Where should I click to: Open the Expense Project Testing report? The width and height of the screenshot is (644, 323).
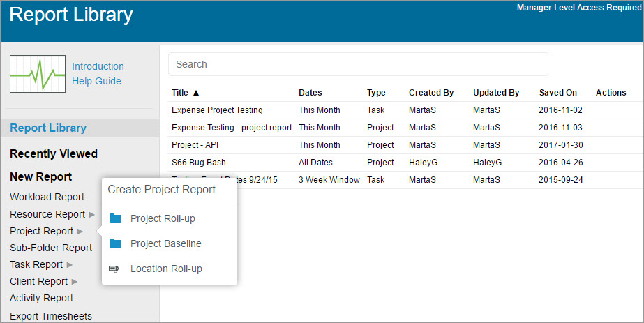(217, 110)
